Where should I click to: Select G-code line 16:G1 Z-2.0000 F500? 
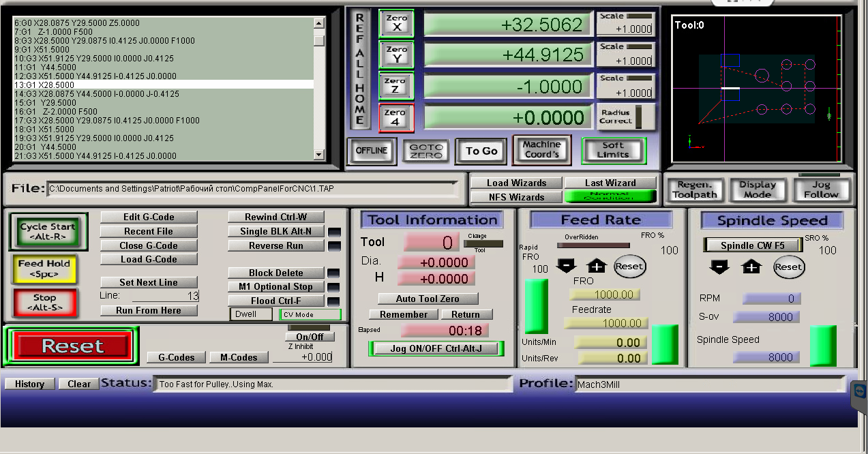pyautogui.click(x=164, y=111)
